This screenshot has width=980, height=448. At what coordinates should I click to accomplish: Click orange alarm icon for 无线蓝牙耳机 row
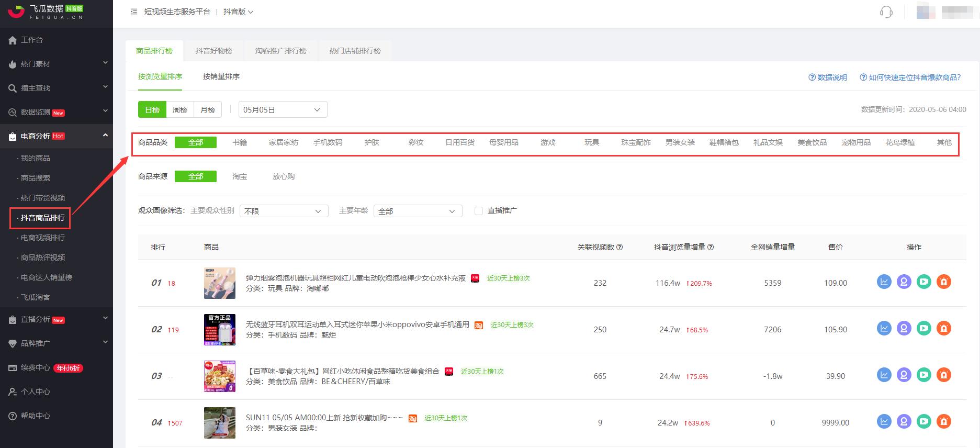[944, 329]
